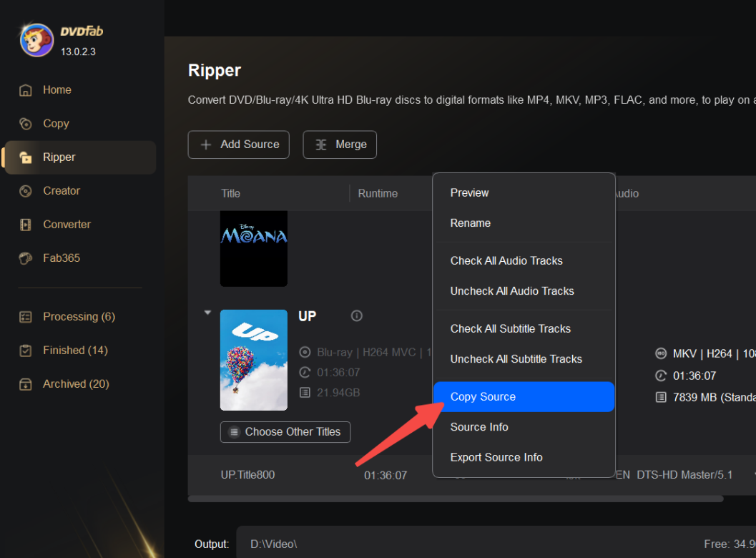Click the info icon next to UP
The width and height of the screenshot is (756, 558).
[x=357, y=316]
